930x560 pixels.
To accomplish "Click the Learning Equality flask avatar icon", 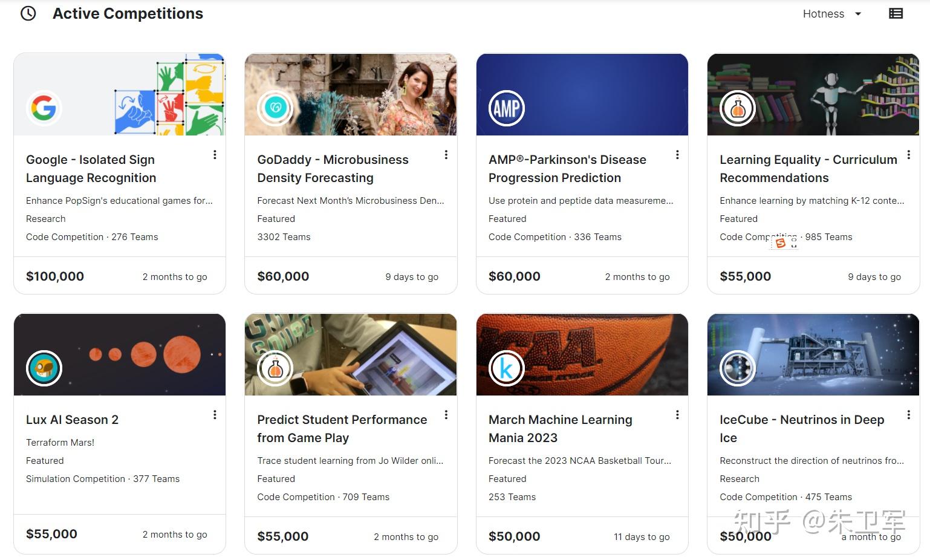I will pyautogui.click(x=737, y=108).
